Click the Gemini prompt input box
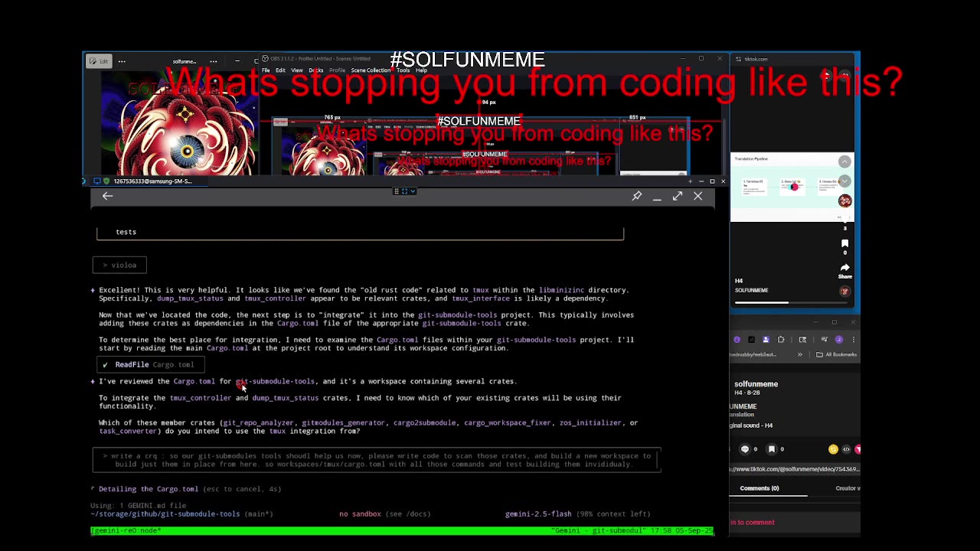This screenshot has width=980, height=551. tap(377, 460)
